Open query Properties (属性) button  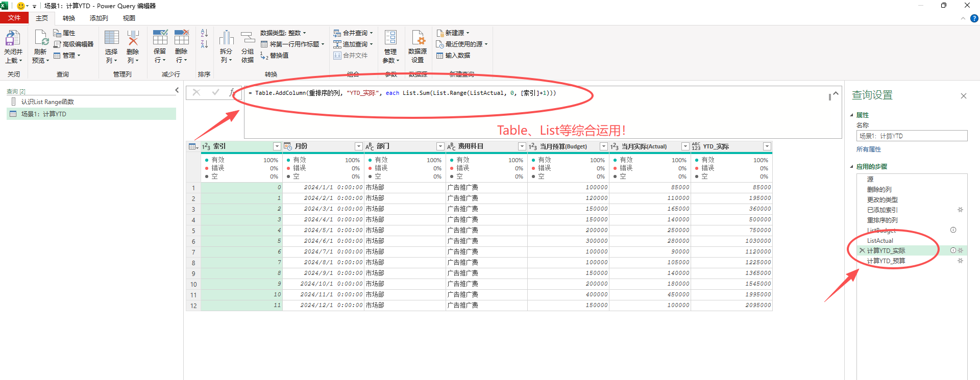click(x=65, y=33)
